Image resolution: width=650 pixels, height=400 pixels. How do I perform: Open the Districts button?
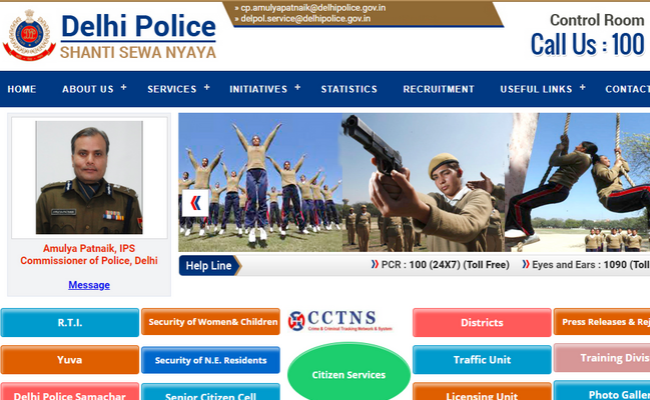481,323
